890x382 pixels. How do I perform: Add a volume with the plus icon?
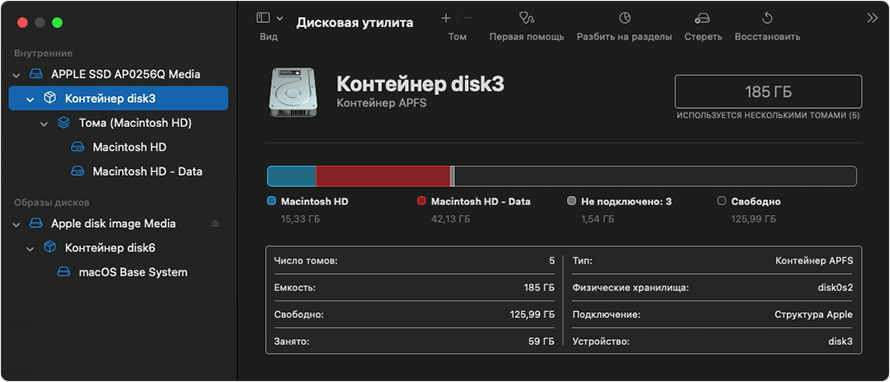click(x=446, y=18)
